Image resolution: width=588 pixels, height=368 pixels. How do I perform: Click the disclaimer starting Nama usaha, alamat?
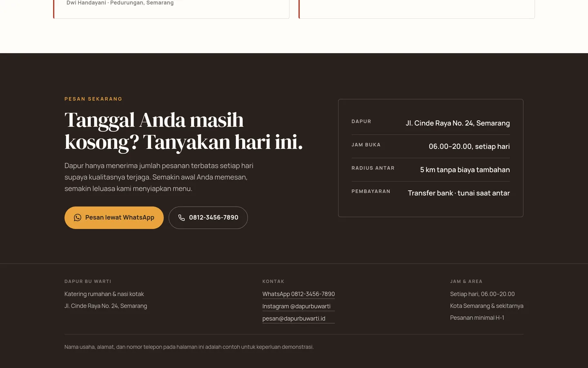tap(189, 347)
